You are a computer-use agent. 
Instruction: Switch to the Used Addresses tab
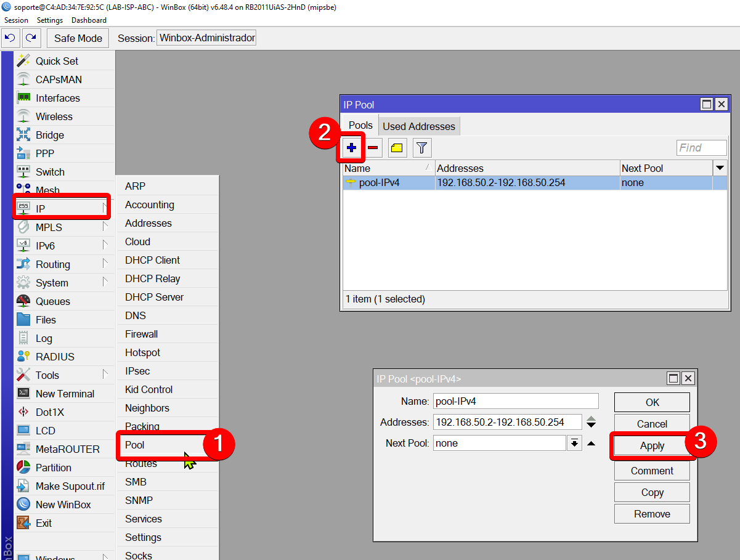coord(419,125)
